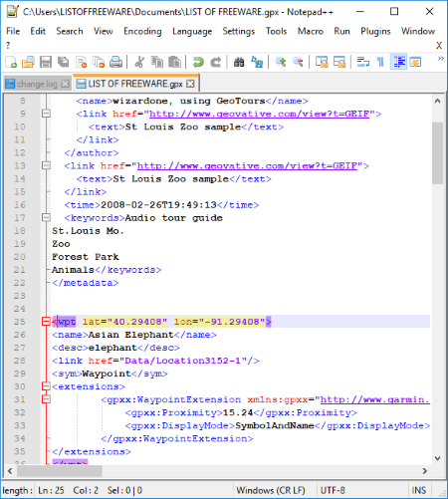Screen dimensions: 448x499
Task: Open the Settings menu
Action: pos(239,31)
